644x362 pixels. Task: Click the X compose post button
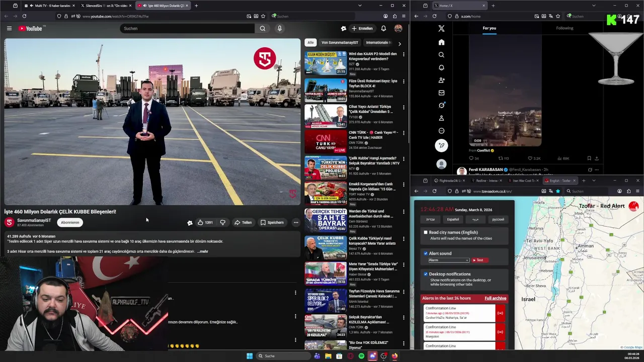click(441, 145)
